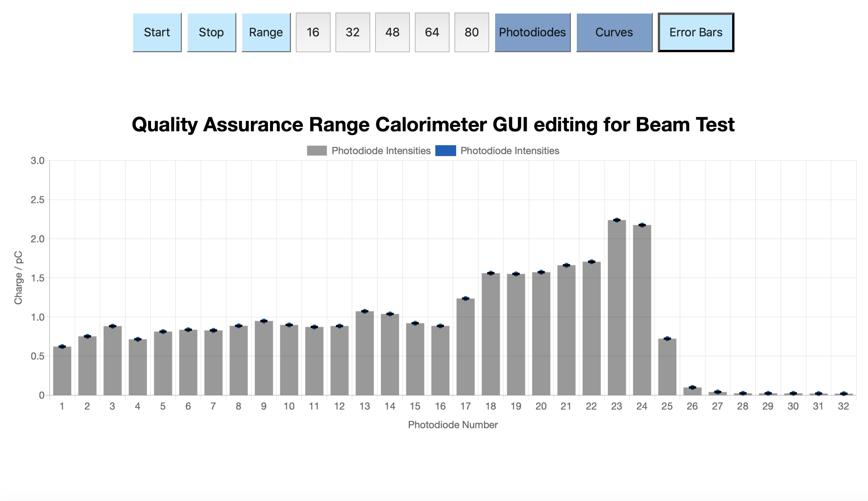Click the Stop button
The height and width of the screenshot is (501, 868).
[x=211, y=32]
